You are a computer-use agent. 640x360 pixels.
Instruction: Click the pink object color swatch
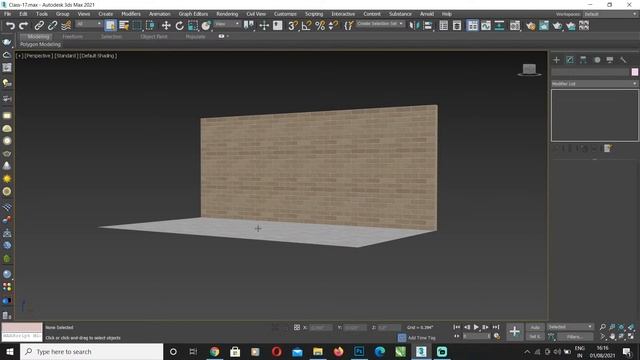[635, 72]
